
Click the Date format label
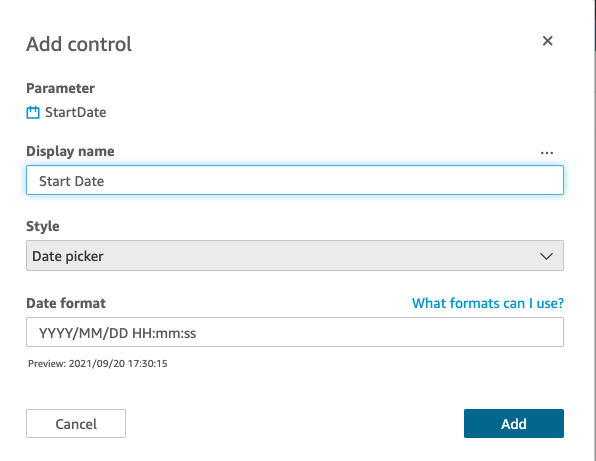click(66, 303)
